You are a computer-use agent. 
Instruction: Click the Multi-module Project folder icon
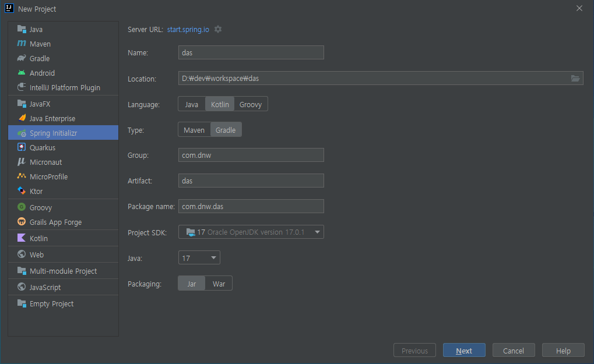22,271
